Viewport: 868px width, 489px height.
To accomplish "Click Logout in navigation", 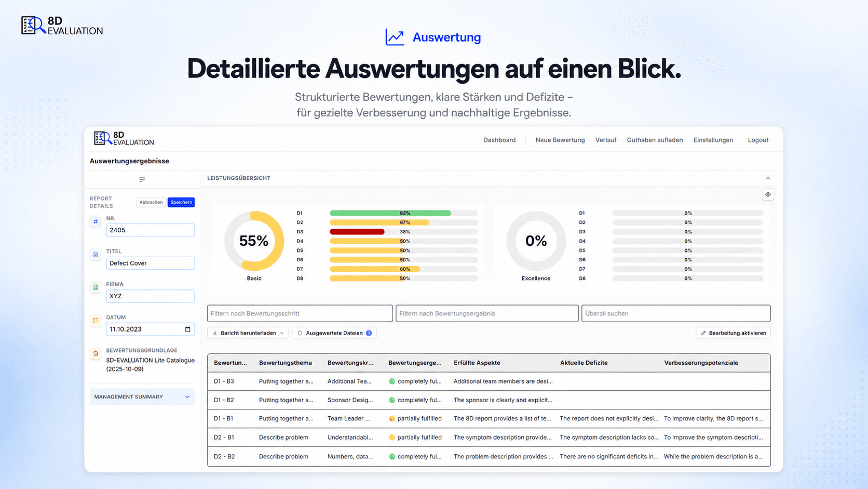I will tap(758, 140).
